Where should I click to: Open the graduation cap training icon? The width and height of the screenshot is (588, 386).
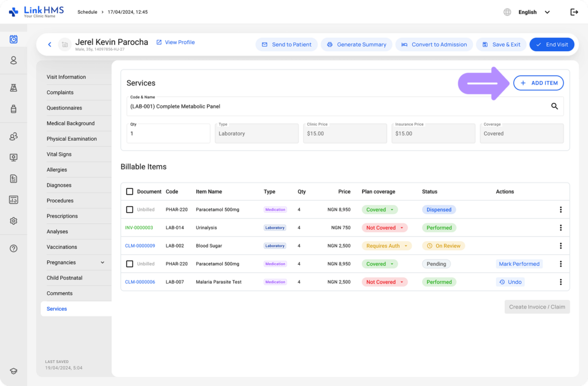pos(14,371)
